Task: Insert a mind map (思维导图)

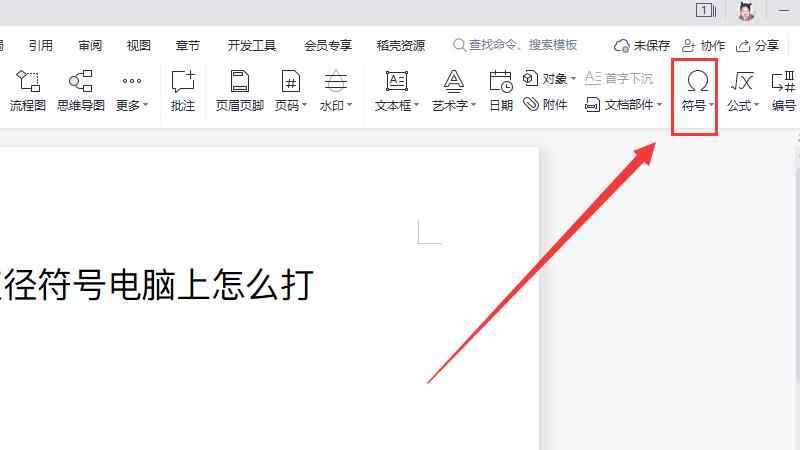Action: 81,91
